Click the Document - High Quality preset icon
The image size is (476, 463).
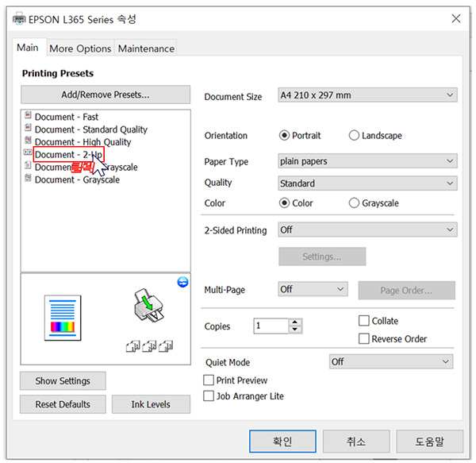pyautogui.click(x=28, y=140)
